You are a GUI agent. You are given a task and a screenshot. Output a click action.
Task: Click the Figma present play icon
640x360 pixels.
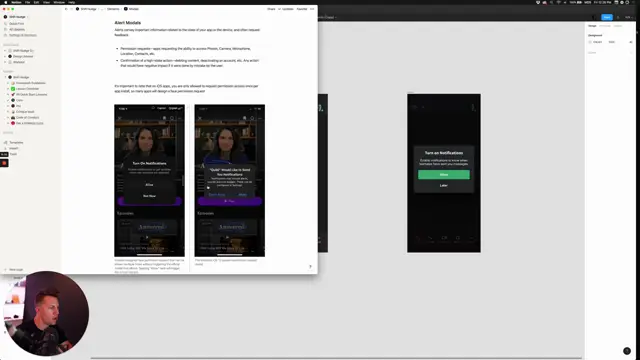click(x=618, y=17)
